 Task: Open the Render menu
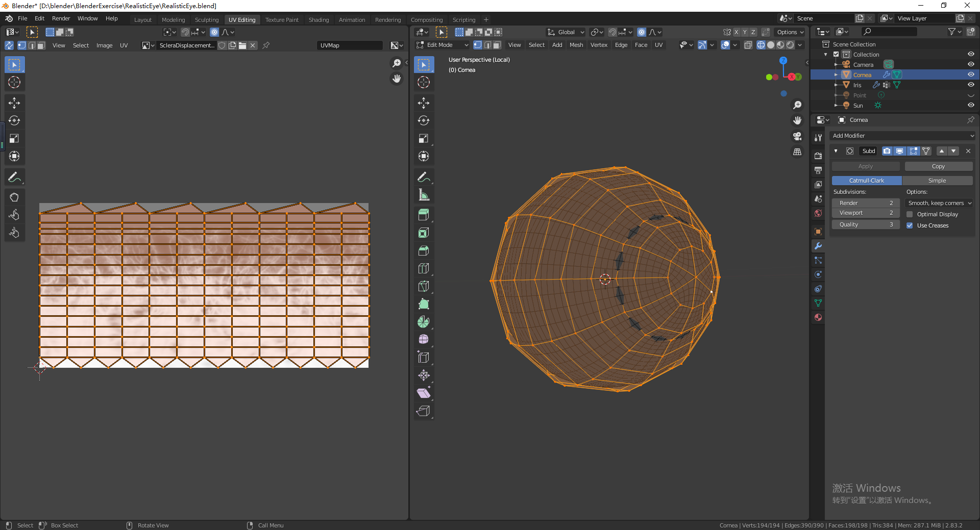61,18
